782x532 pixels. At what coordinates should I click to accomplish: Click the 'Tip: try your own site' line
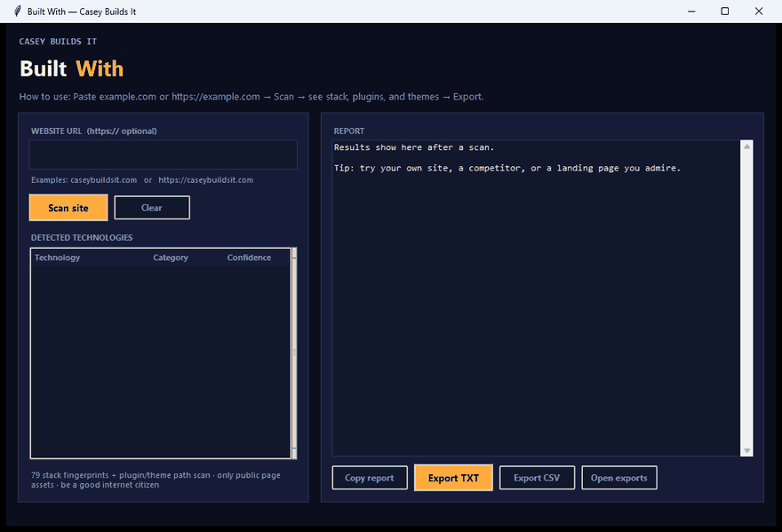507,168
